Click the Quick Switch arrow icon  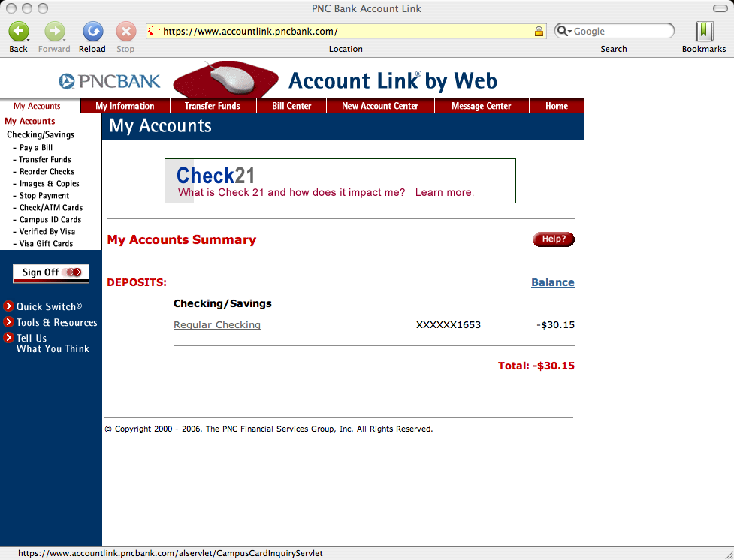[8, 306]
